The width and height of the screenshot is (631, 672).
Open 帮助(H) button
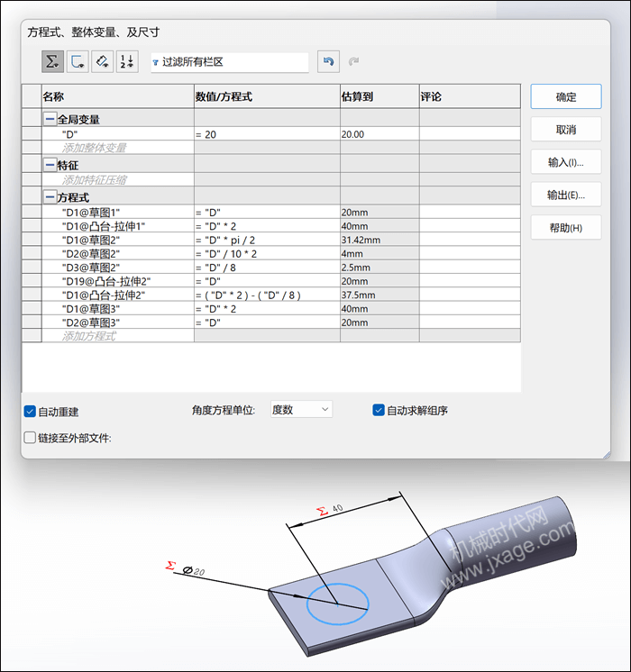[x=566, y=228]
